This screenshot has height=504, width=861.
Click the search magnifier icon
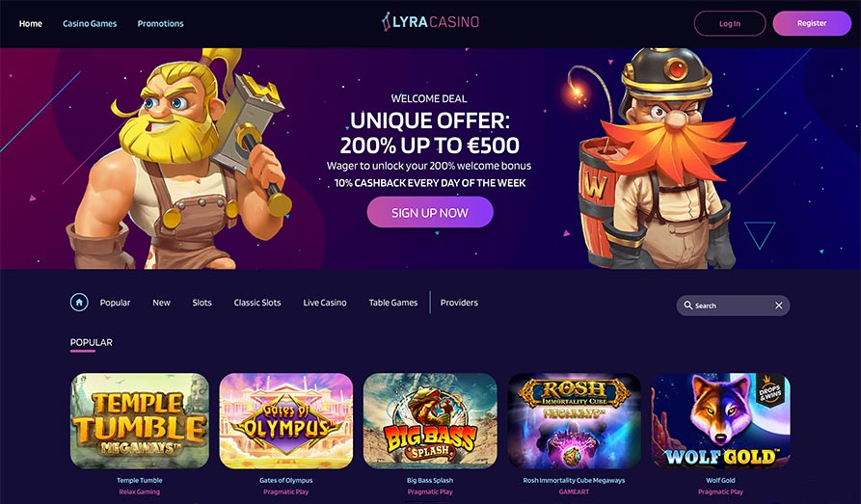coord(688,305)
